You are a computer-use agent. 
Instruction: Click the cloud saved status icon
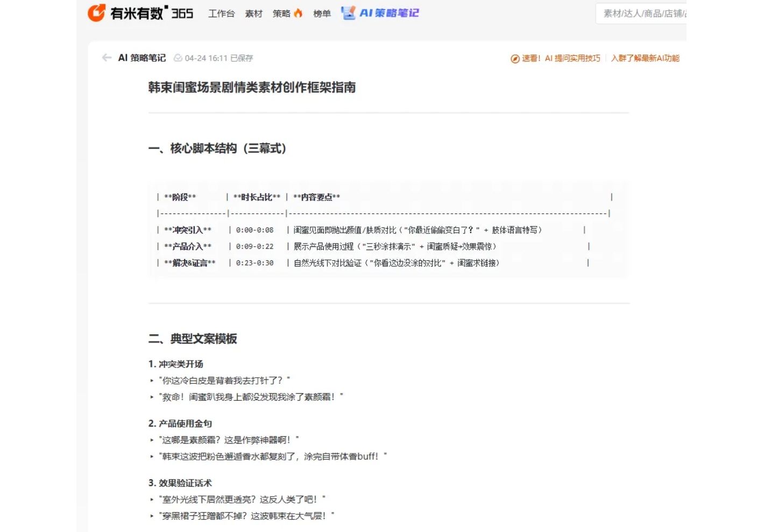[x=178, y=58]
